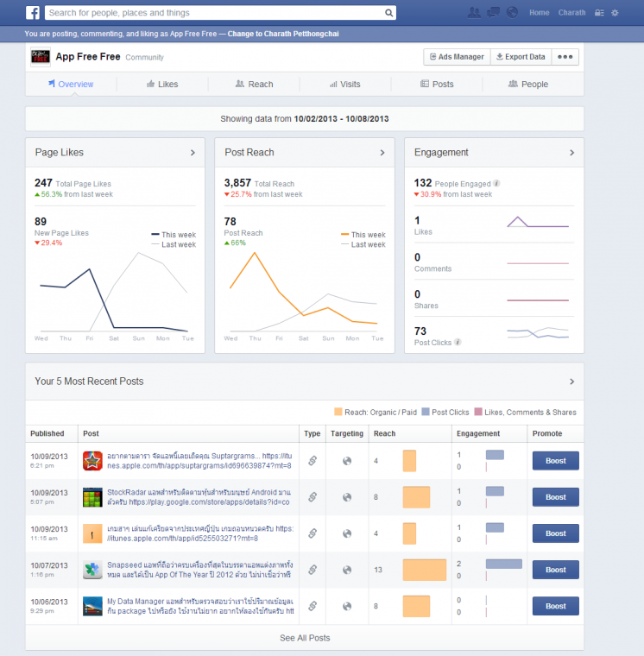Switch to the Reach tab
Image resolution: width=644 pixels, height=656 pixels.
tap(254, 84)
